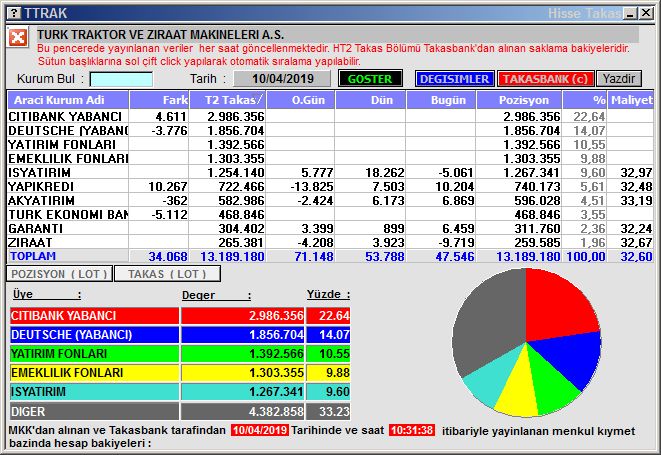This screenshot has height=455, width=661.
Task: Sort by Araci Kurum Adi column header
Action: pyautogui.click(x=68, y=100)
